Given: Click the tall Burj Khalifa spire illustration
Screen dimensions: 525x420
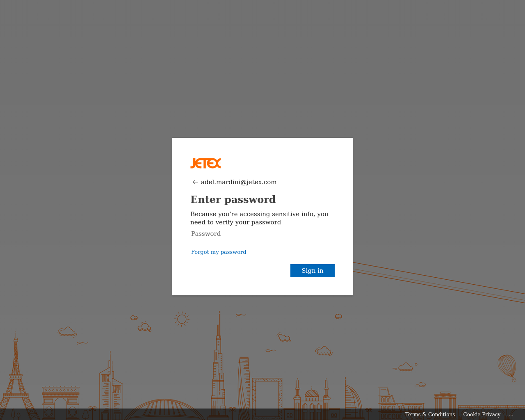Looking at the screenshot, I should coord(219,365).
